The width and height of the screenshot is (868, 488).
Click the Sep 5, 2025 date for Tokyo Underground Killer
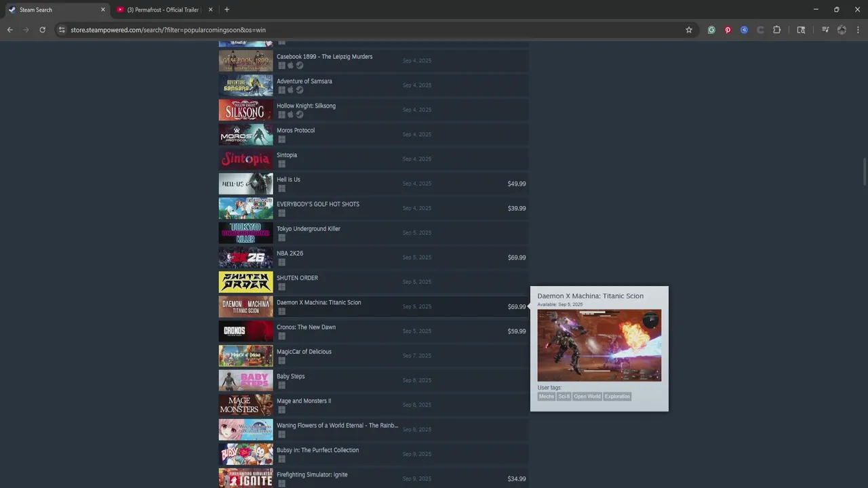[x=417, y=233]
